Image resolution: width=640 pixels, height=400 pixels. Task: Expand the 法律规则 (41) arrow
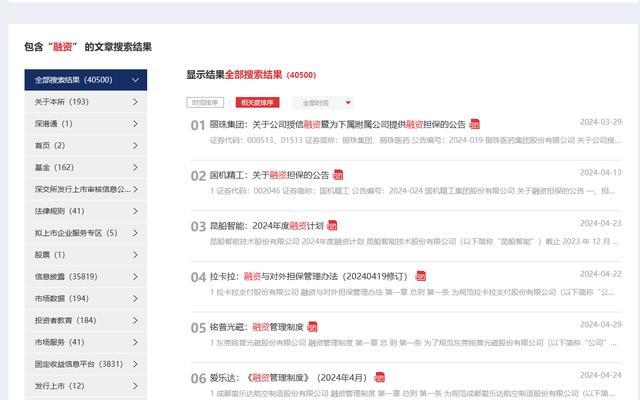point(136,211)
